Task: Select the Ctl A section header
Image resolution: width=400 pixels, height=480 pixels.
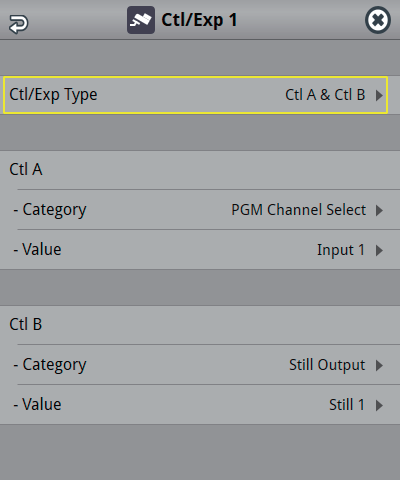Action: point(26,169)
